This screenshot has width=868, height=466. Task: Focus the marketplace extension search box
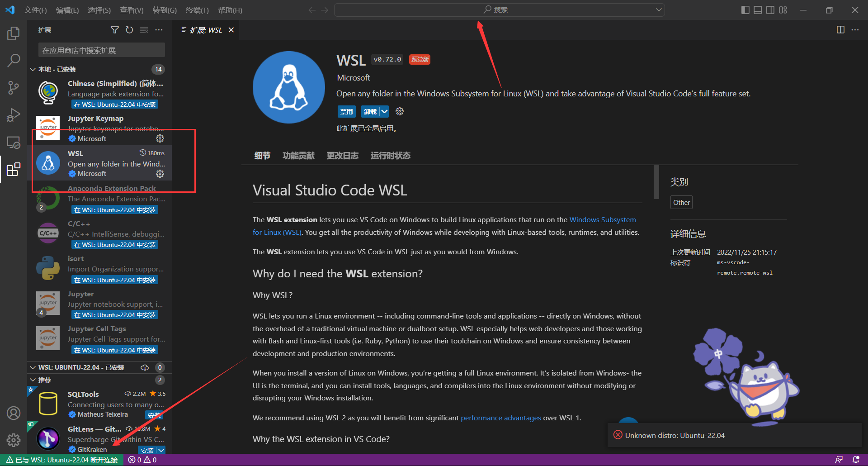tap(102, 50)
